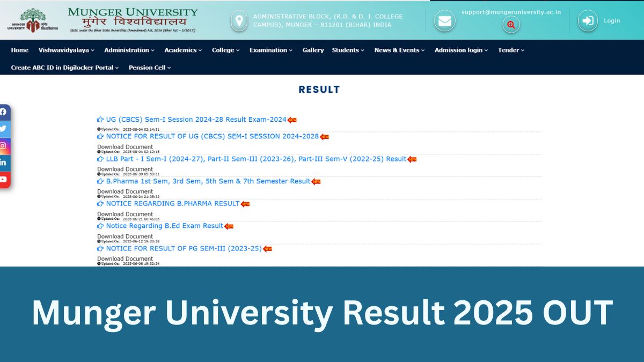Open the YouTube social sidebar icon
Viewport: 644px width, 362px height.
(4, 180)
